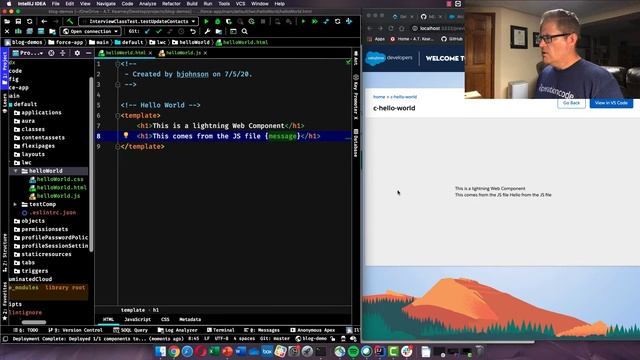Start debugging with the green bug icon

pyautogui.click(x=218, y=21)
